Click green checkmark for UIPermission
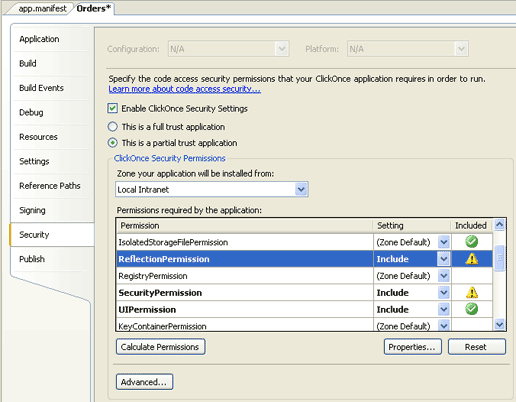 tap(471, 309)
